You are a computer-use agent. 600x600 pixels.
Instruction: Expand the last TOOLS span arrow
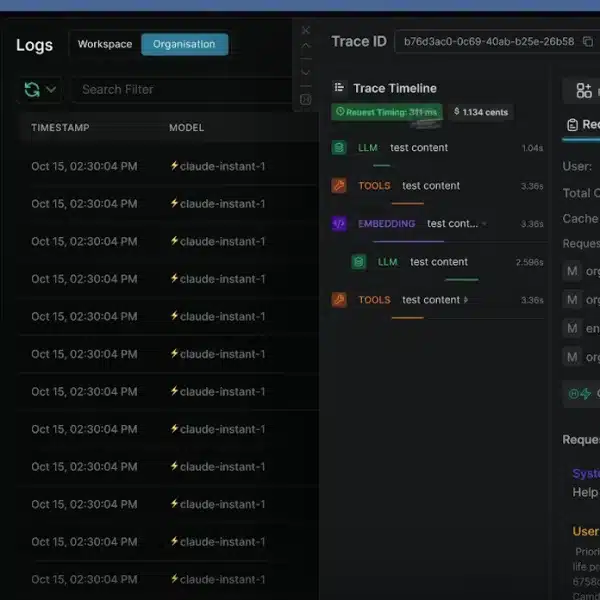pos(466,300)
